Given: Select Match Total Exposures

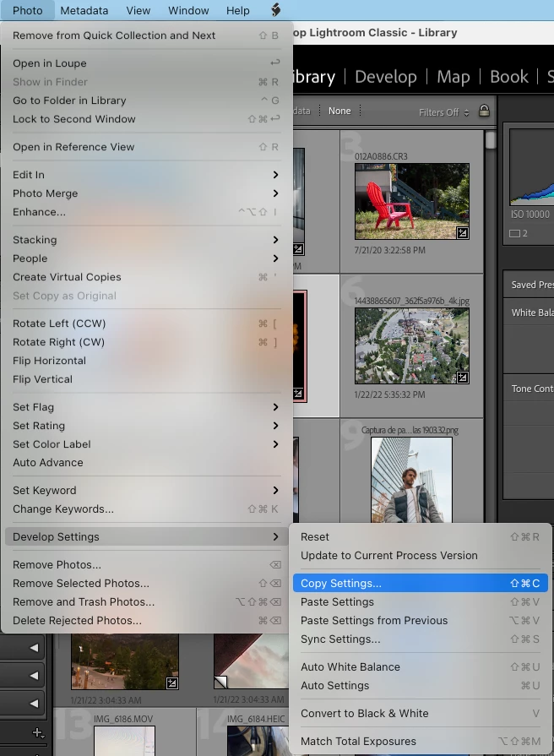Looking at the screenshot, I should tap(420, 741).
